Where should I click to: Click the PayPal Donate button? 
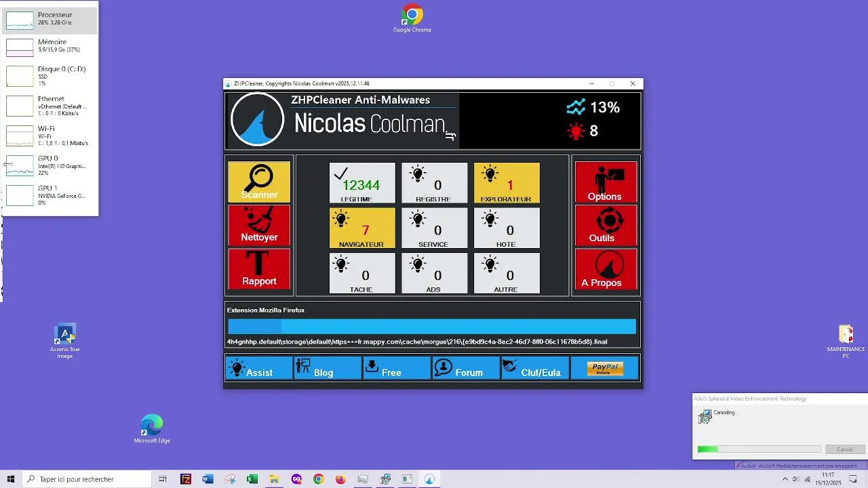coord(604,368)
